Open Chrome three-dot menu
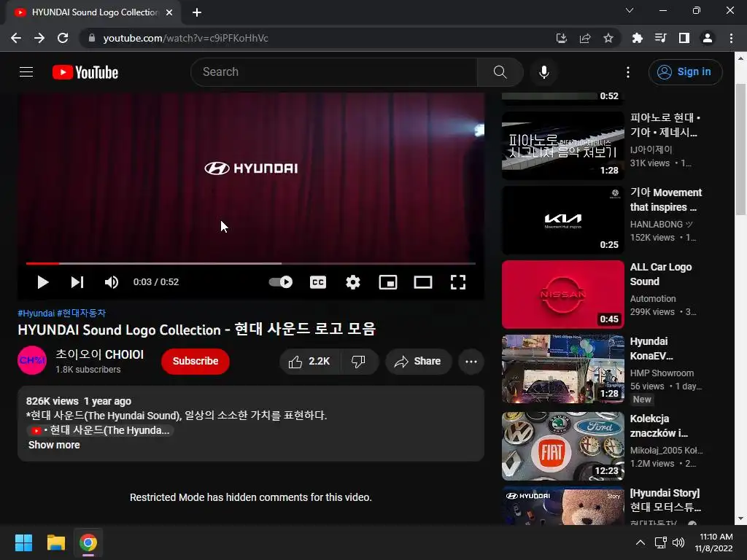The height and width of the screenshot is (560, 747). click(731, 38)
